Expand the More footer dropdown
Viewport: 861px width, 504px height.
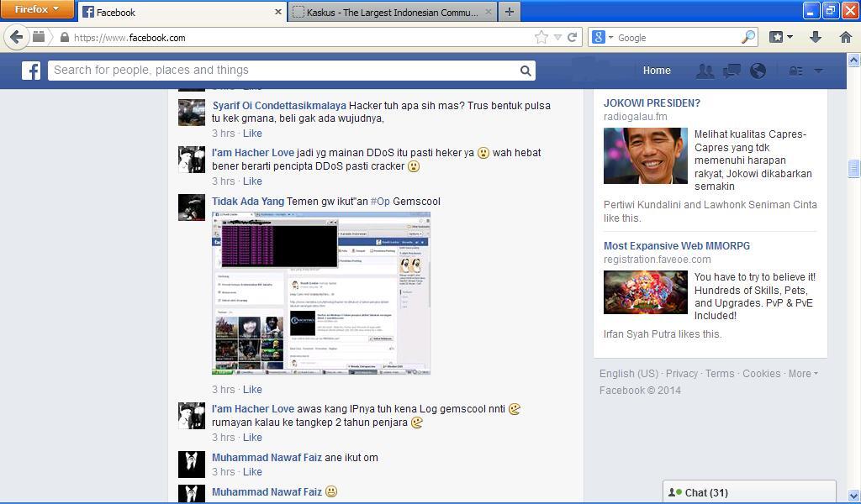803,374
